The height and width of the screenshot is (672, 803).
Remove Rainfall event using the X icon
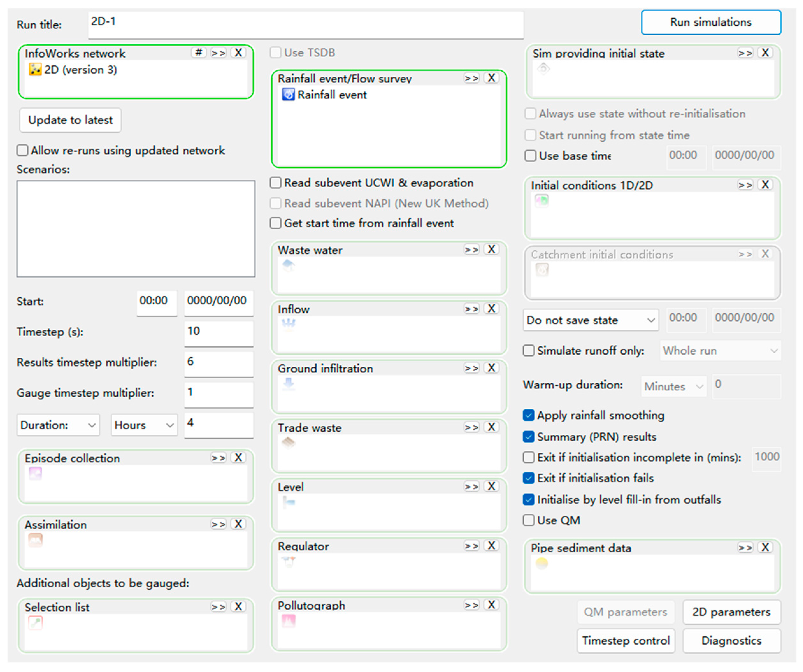[x=491, y=78]
